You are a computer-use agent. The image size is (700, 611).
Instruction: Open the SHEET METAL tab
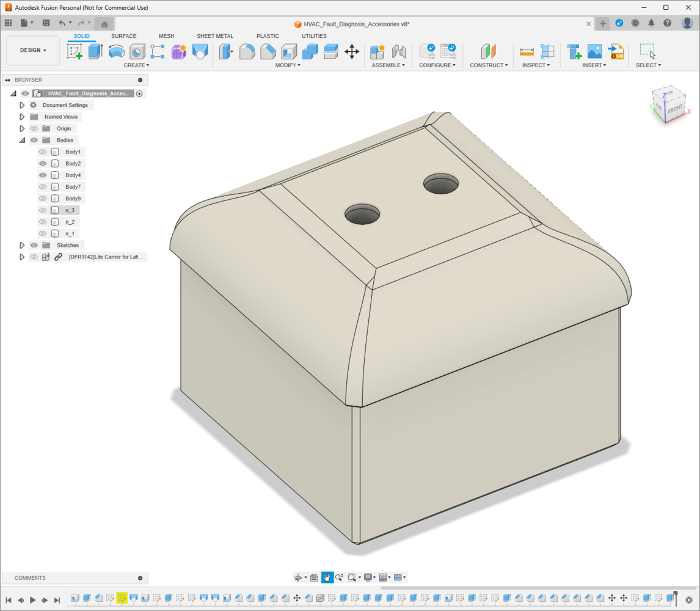(x=215, y=36)
